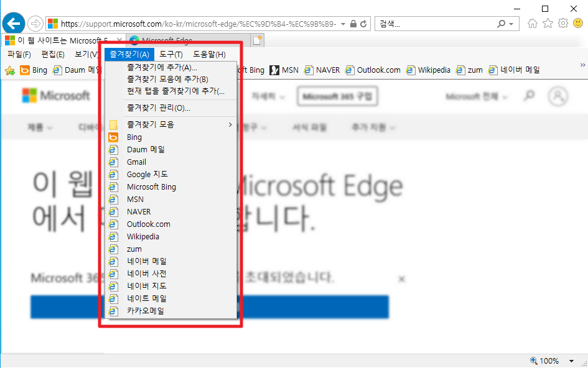Open 카카오메일 in the favorites menu

171,311
